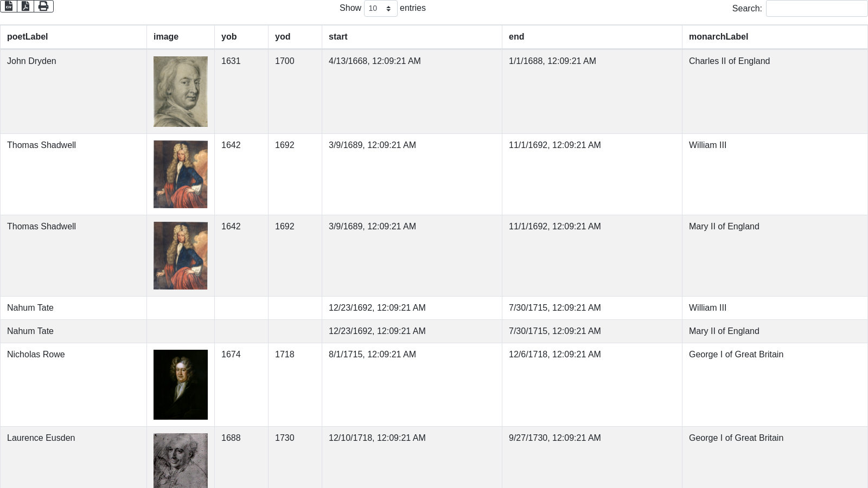
Task: Click the image column header
Action: [166, 37]
